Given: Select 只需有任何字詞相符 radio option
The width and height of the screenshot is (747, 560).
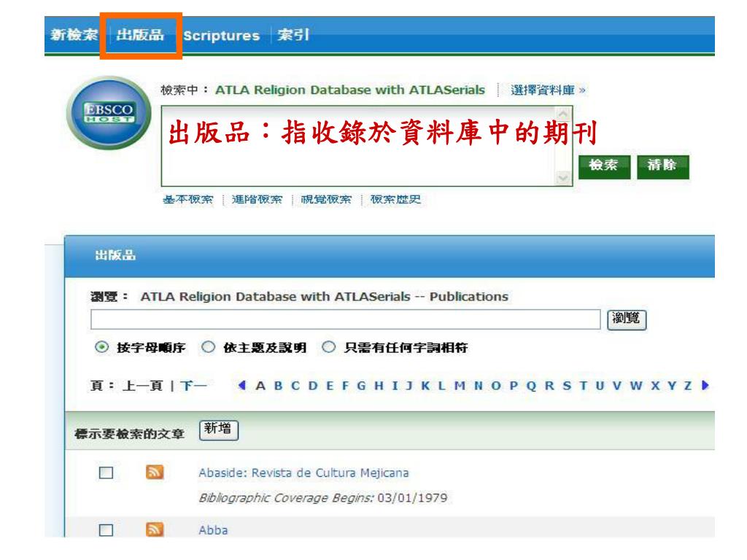Looking at the screenshot, I should pos(328,347).
